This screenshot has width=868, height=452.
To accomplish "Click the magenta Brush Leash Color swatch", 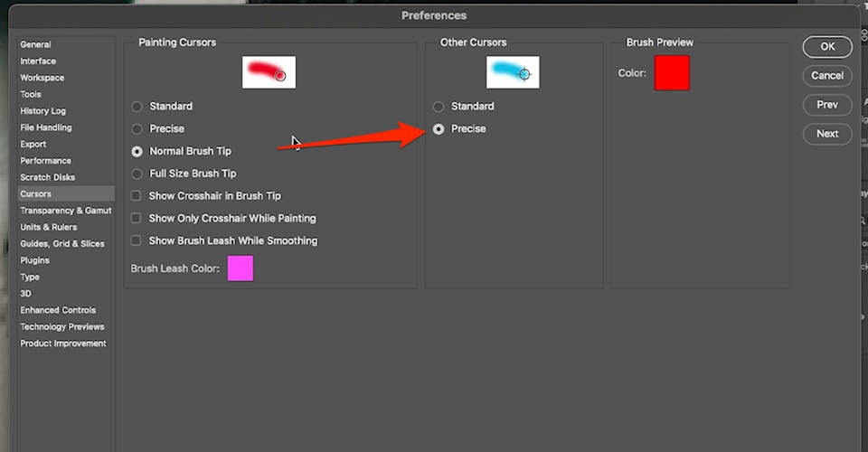I will point(241,268).
